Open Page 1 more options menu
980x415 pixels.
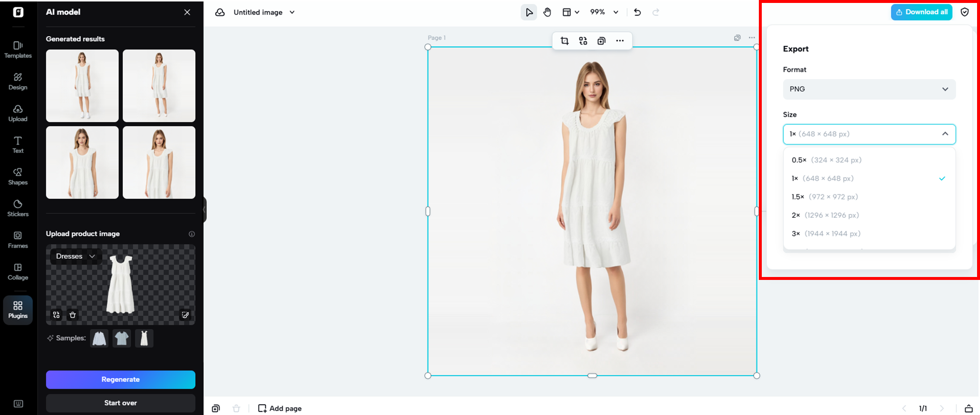[x=752, y=38]
